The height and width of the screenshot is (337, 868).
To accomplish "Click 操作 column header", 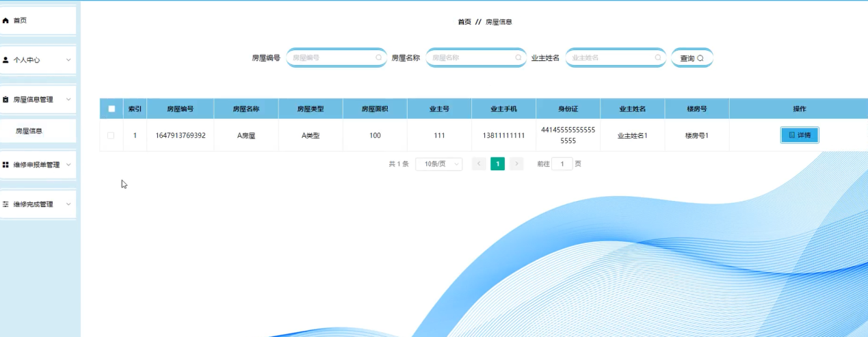I will (799, 109).
